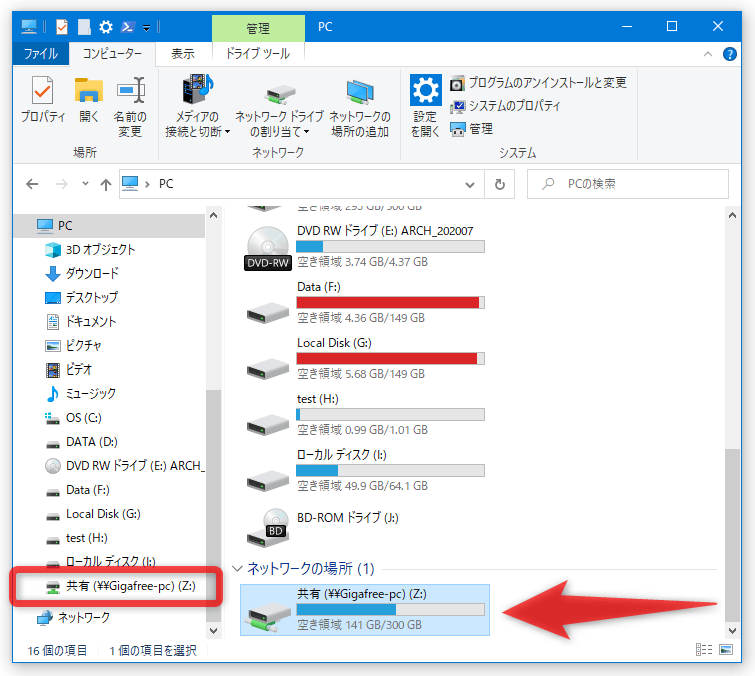
Task: Select the green Manage contextual tab
Action: (258, 28)
